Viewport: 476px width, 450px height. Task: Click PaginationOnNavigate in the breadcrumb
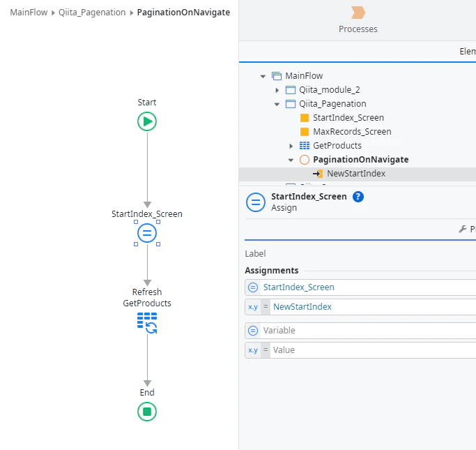184,13
